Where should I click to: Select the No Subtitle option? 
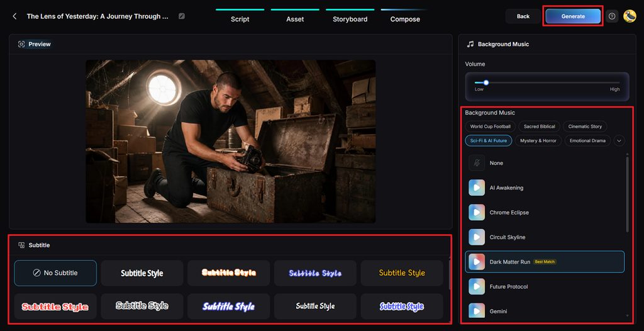[55, 273]
